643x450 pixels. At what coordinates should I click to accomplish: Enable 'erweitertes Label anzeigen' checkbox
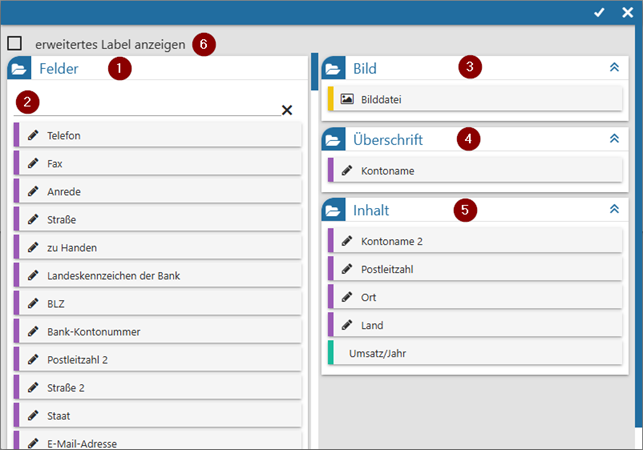[x=15, y=43]
